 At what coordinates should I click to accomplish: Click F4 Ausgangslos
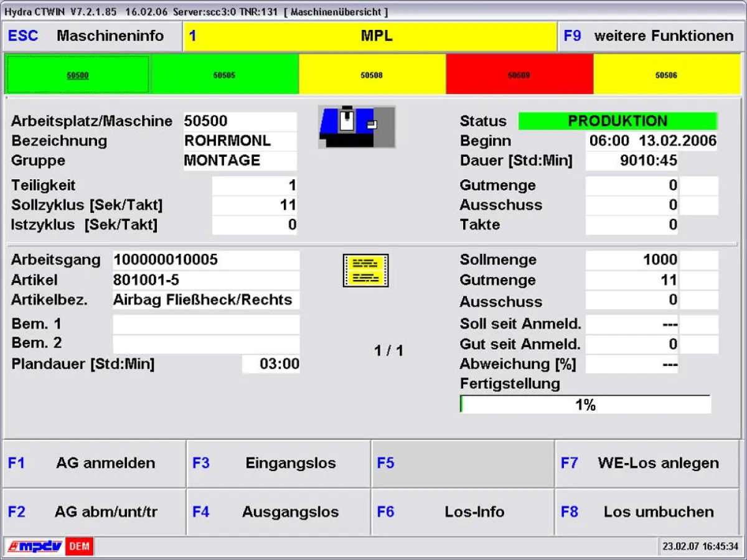click(x=278, y=511)
